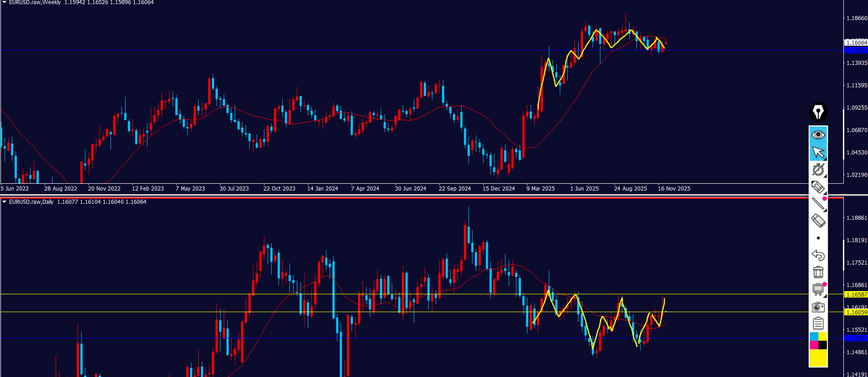Click the clipboard icon in the toolbar
The image size is (868, 377).
click(818, 324)
